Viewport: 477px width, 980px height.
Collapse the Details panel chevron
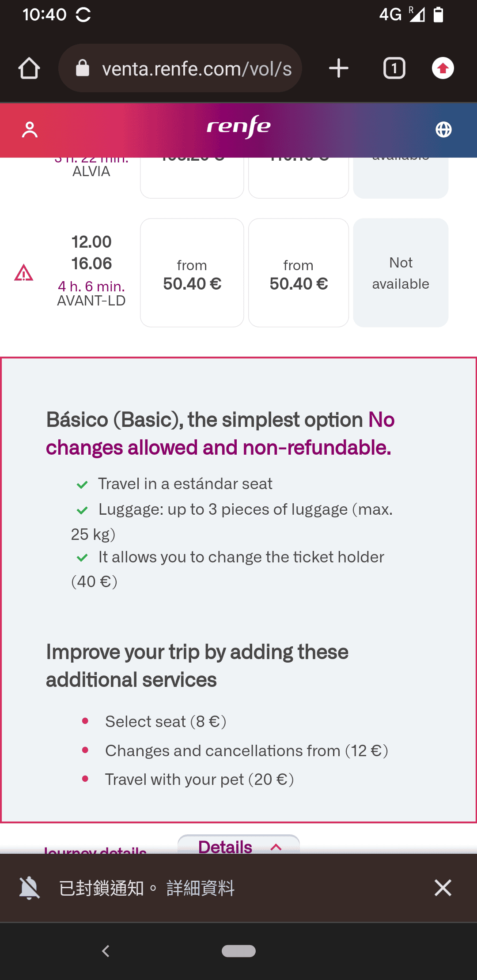276,847
